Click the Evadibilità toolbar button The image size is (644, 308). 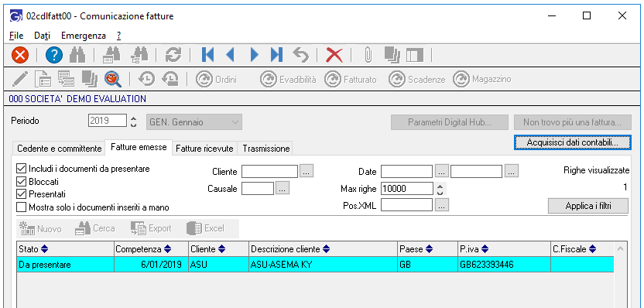click(x=288, y=79)
